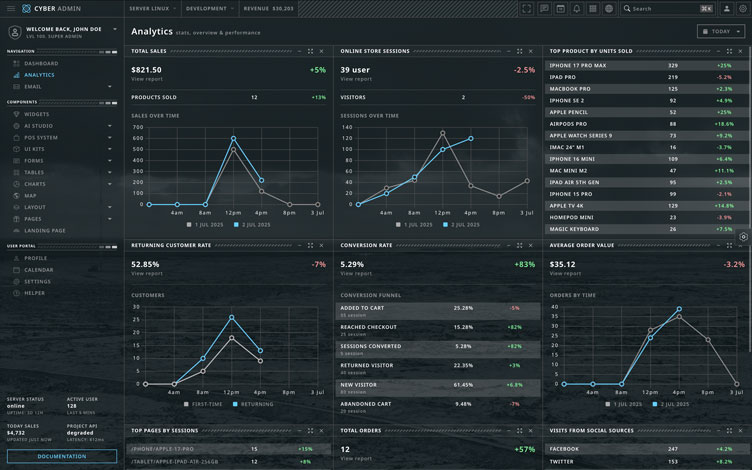Screen dimensions: 752x470
Task: Expand the Total Sales panel to fullscreen
Action: pos(310,50)
